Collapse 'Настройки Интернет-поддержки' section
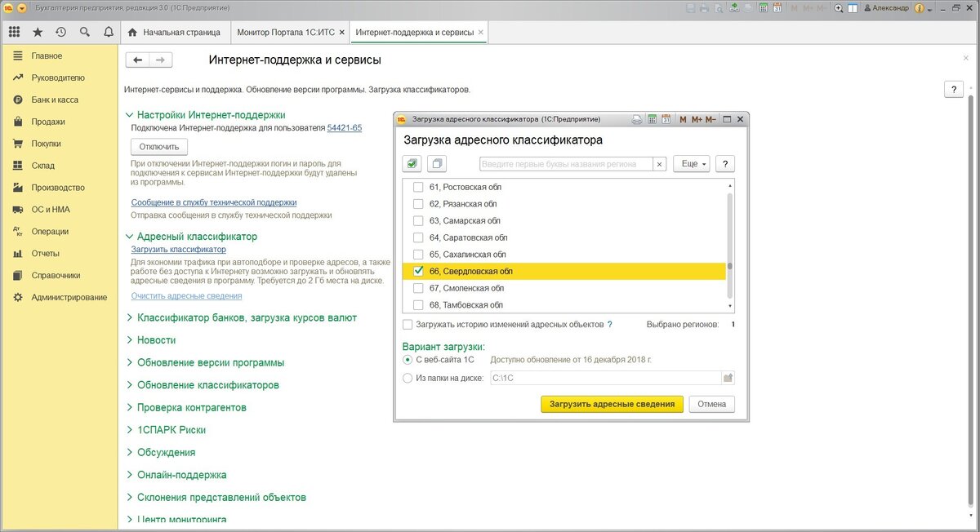 pyautogui.click(x=129, y=115)
